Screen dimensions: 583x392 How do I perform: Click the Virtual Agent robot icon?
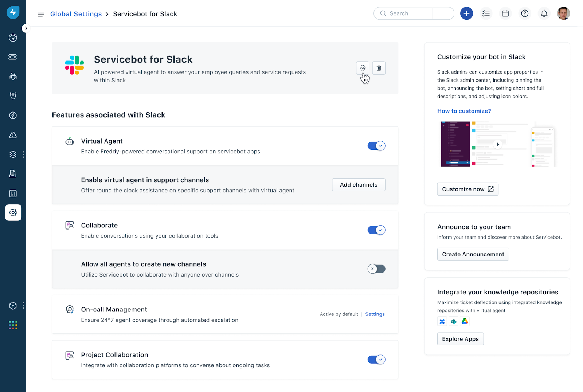point(70,141)
